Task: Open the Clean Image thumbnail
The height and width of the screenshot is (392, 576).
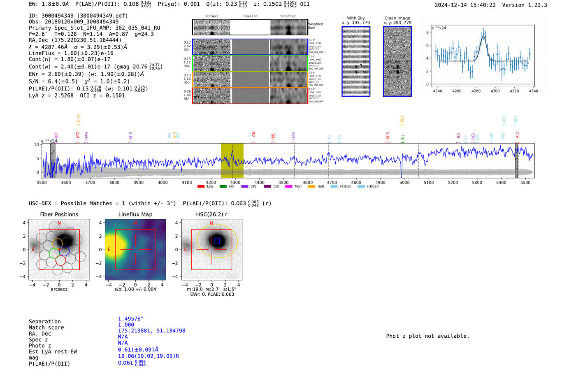Action: click(397, 61)
